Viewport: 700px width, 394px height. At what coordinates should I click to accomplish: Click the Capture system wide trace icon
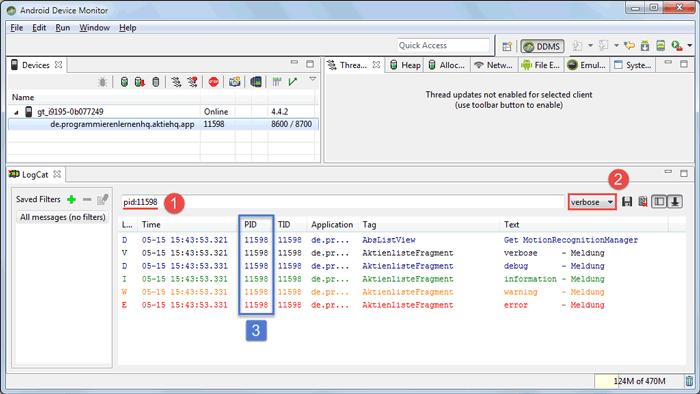[x=277, y=82]
